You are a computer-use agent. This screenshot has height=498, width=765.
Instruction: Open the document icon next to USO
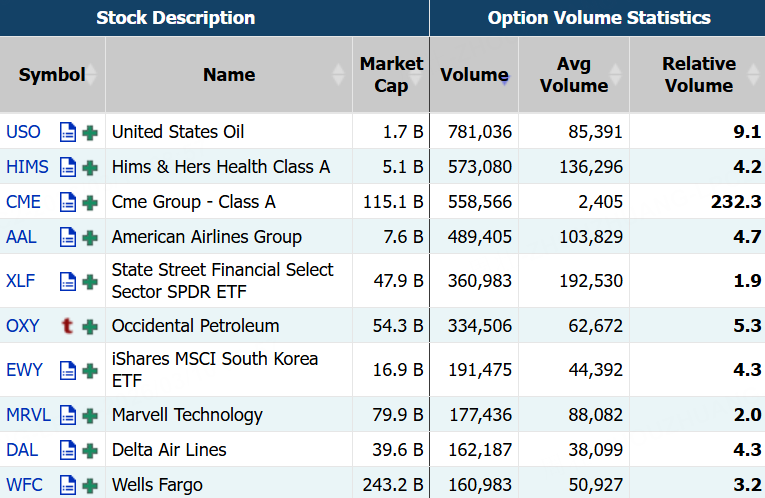tap(68, 132)
